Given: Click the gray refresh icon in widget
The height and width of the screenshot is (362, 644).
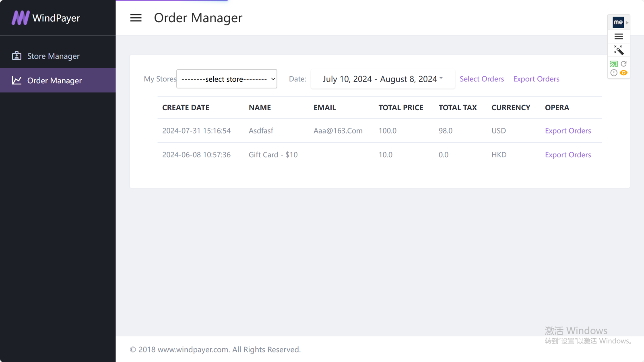Looking at the screenshot, I should [623, 64].
